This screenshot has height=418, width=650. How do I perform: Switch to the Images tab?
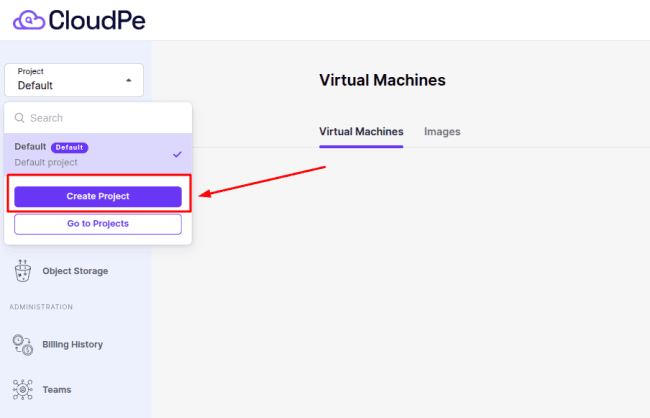(x=442, y=132)
